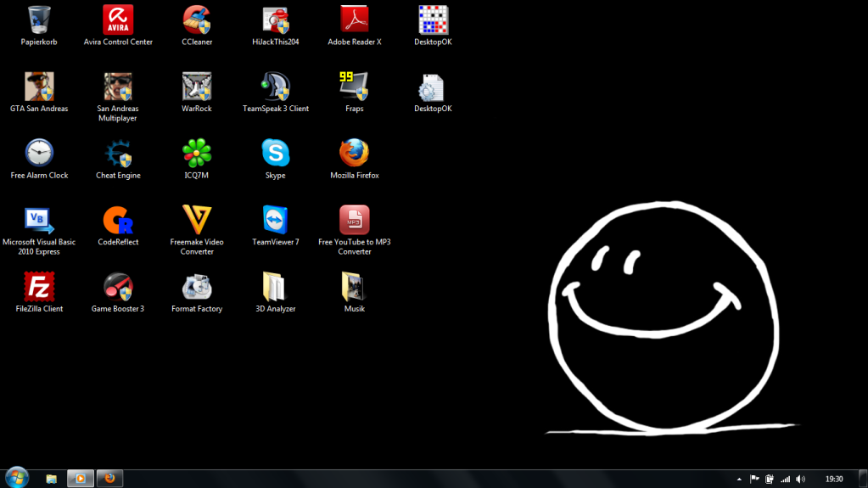Select the Fraps desktop icon
868x488 pixels.
coord(354,87)
